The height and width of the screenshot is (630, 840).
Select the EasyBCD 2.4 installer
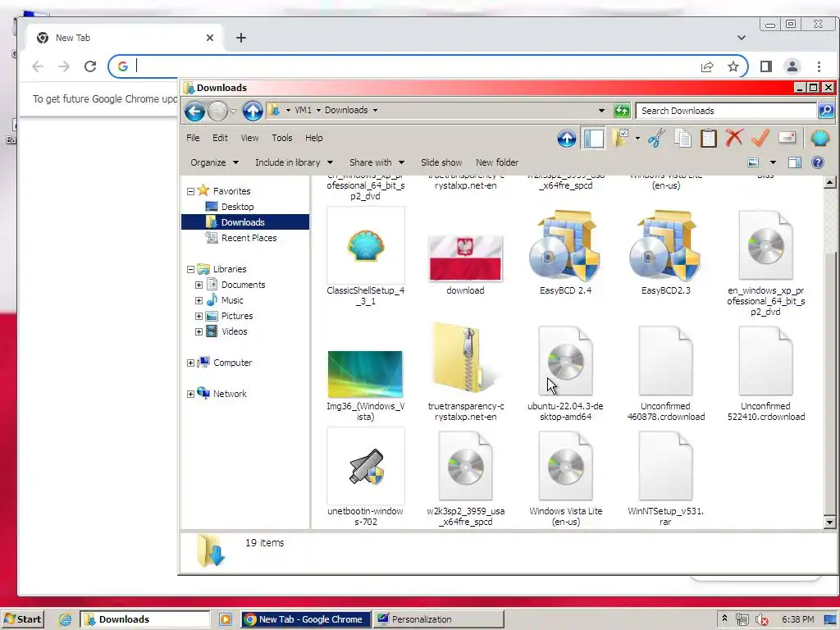click(565, 253)
